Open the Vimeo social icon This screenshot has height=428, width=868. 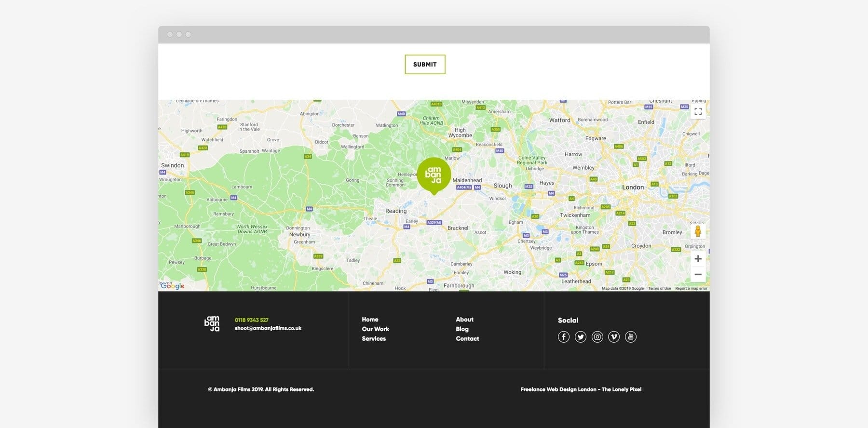(x=613, y=337)
